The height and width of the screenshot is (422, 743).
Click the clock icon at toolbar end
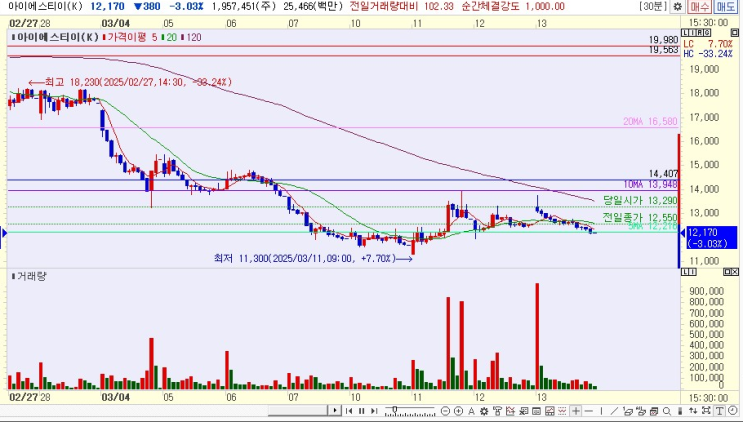733,411
